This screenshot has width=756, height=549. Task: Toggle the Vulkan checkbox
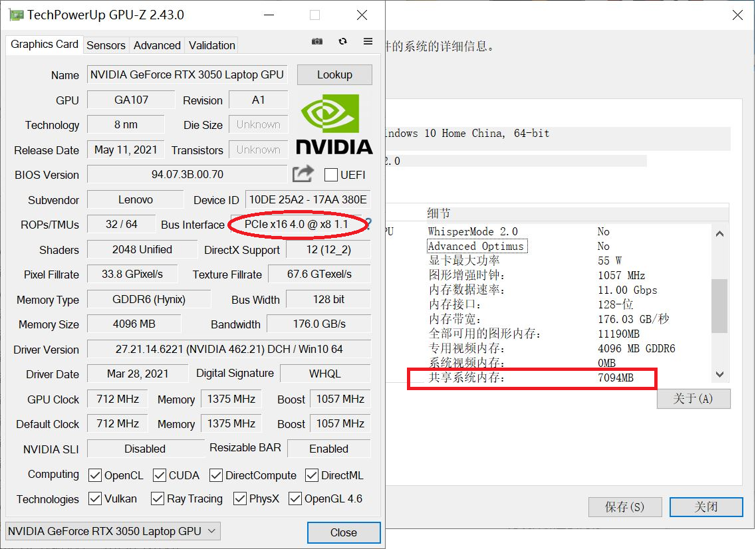(x=95, y=498)
